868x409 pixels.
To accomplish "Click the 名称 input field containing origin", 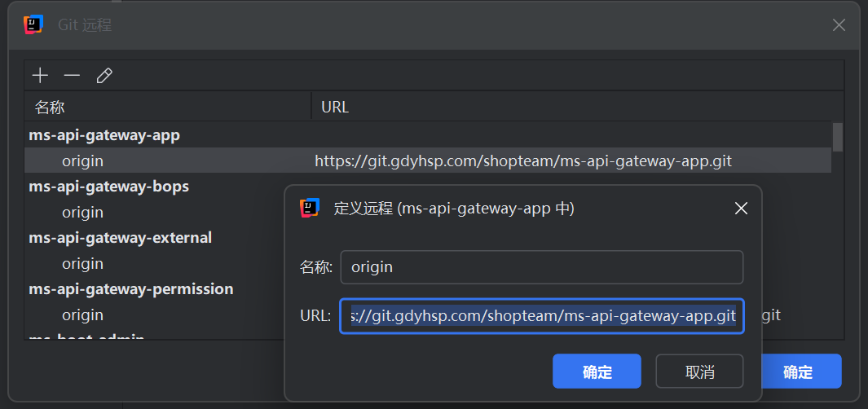I will click(541, 267).
